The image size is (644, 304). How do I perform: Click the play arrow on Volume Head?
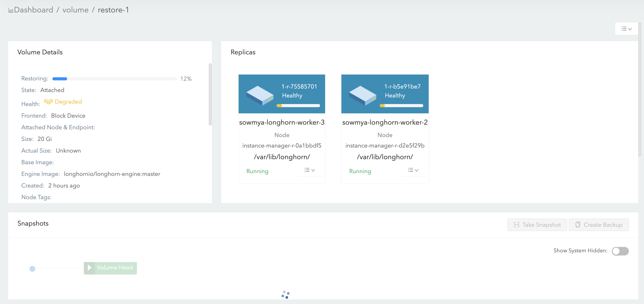click(89, 268)
